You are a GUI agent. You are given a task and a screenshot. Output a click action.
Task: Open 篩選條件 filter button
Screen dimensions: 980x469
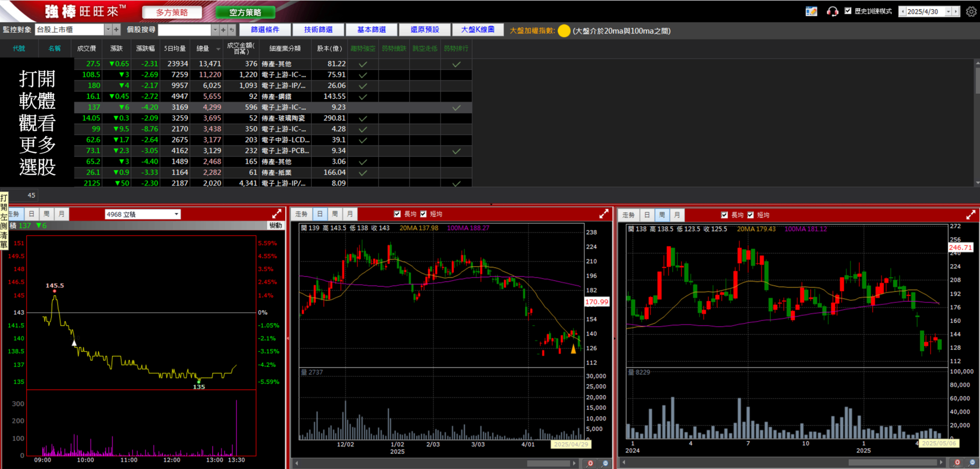(265, 29)
